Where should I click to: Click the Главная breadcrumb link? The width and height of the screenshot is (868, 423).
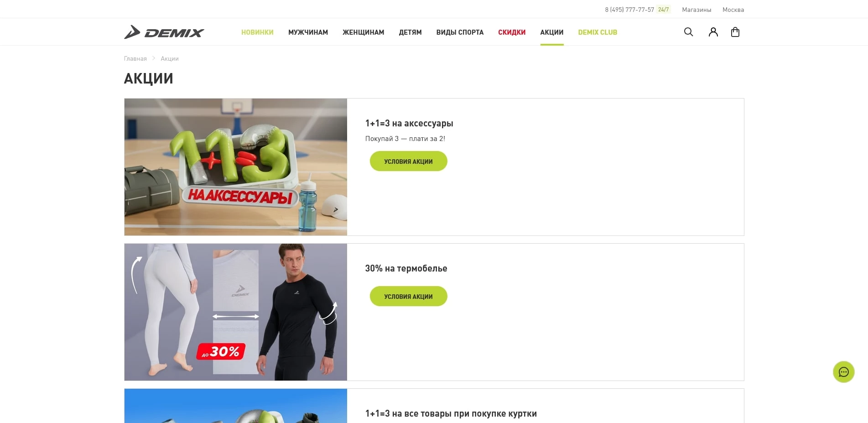[135, 58]
